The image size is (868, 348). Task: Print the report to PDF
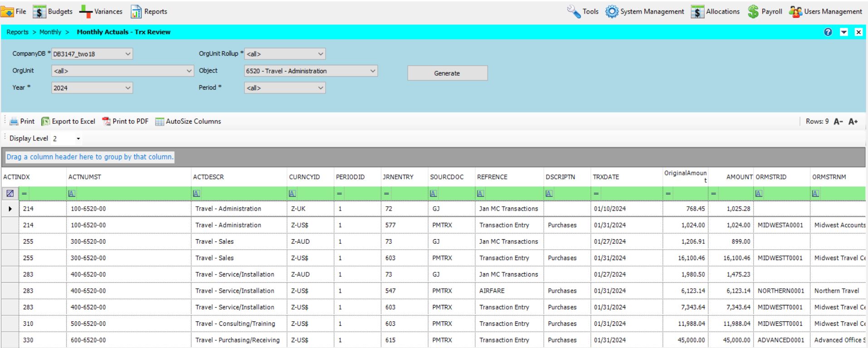point(125,121)
